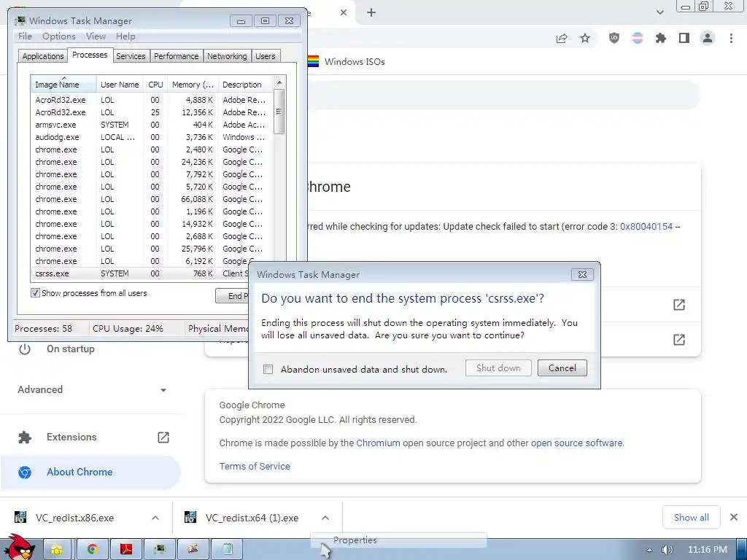
Task: Open Task Manager Help menu
Action: tap(125, 36)
